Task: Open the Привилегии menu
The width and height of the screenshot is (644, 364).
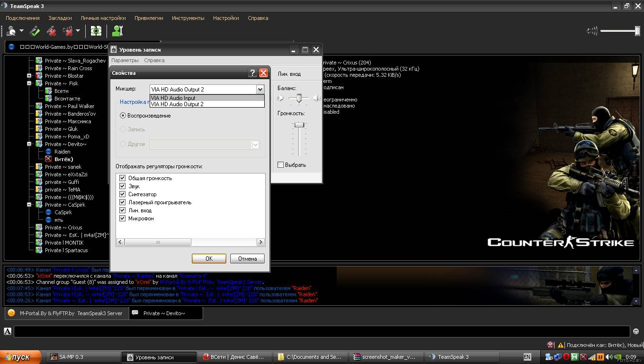Action: click(149, 18)
